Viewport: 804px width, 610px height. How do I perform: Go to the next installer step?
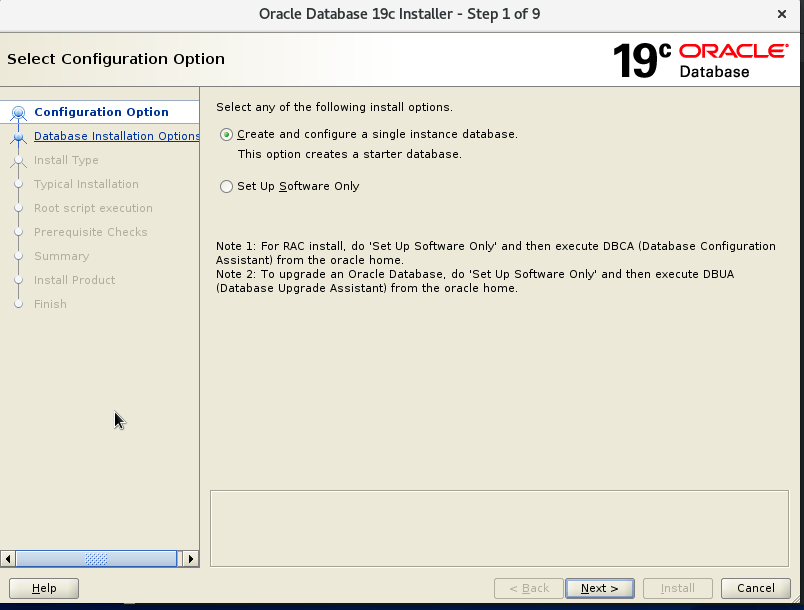pos(599,588)
